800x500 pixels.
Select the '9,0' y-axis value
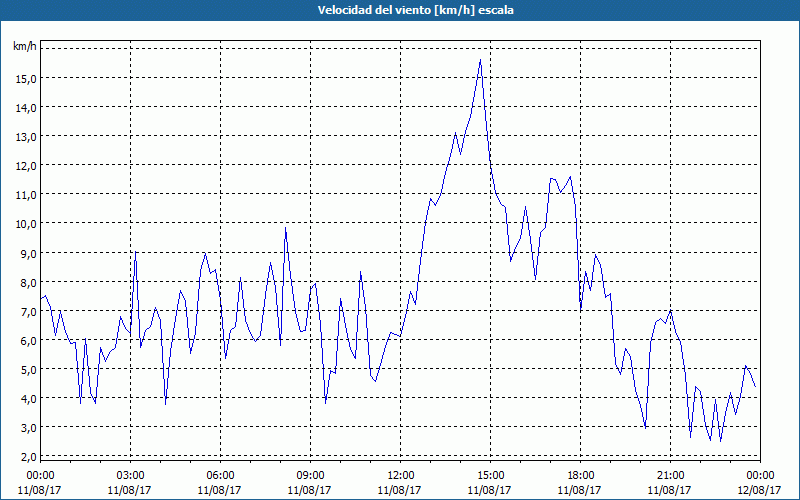coord(29,254)
